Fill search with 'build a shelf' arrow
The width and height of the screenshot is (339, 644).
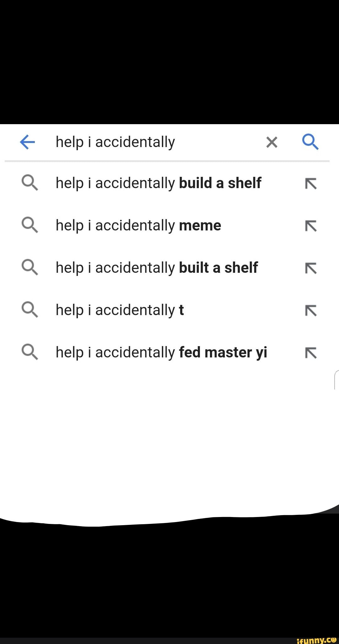point(311,184)
